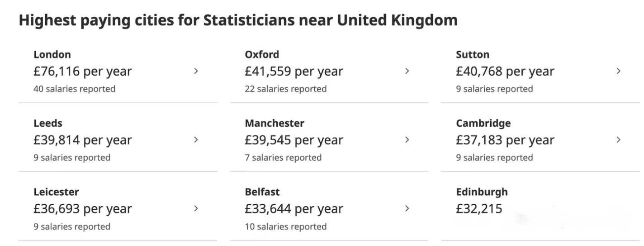Click the chevron arrow beside Leeds salary
This screenshot has height=246, width=644.
196,140
